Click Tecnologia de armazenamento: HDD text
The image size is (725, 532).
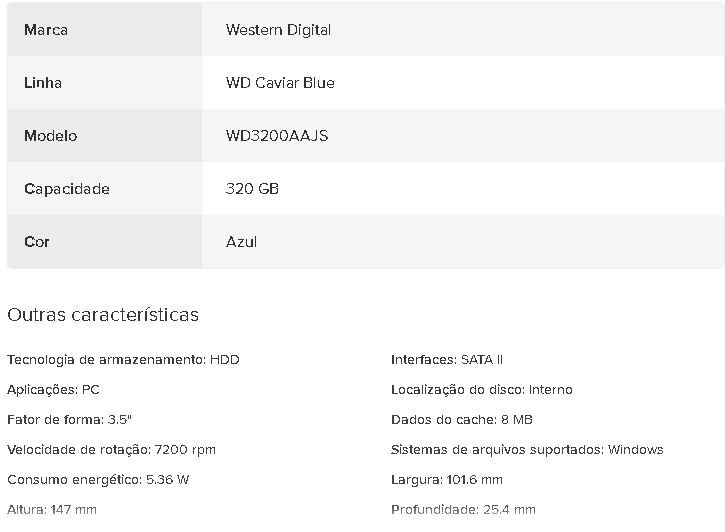(123, 360)
